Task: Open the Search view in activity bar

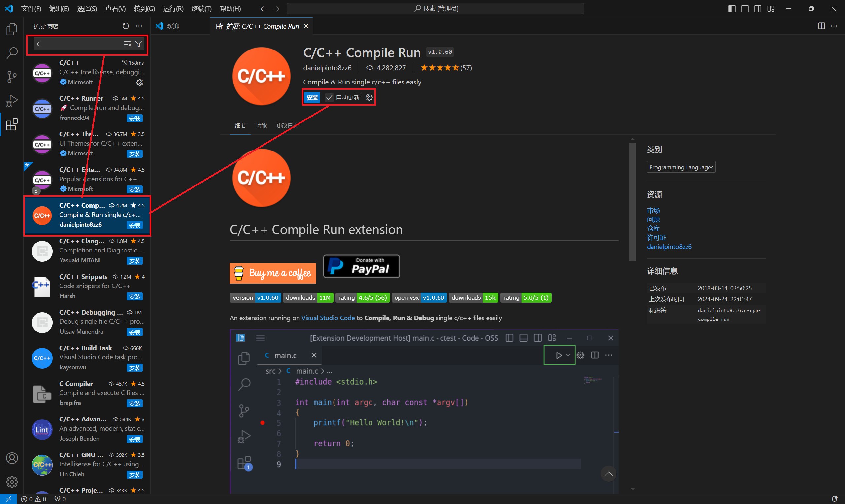Action: (12, 53)
